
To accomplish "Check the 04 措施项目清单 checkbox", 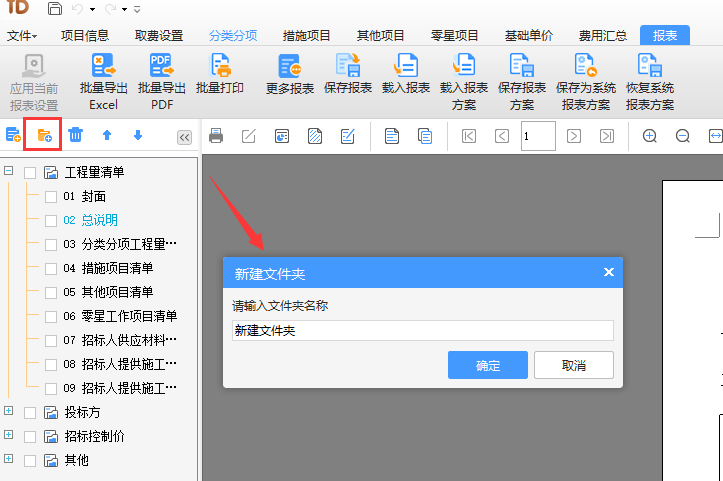I will coord(51,268).
